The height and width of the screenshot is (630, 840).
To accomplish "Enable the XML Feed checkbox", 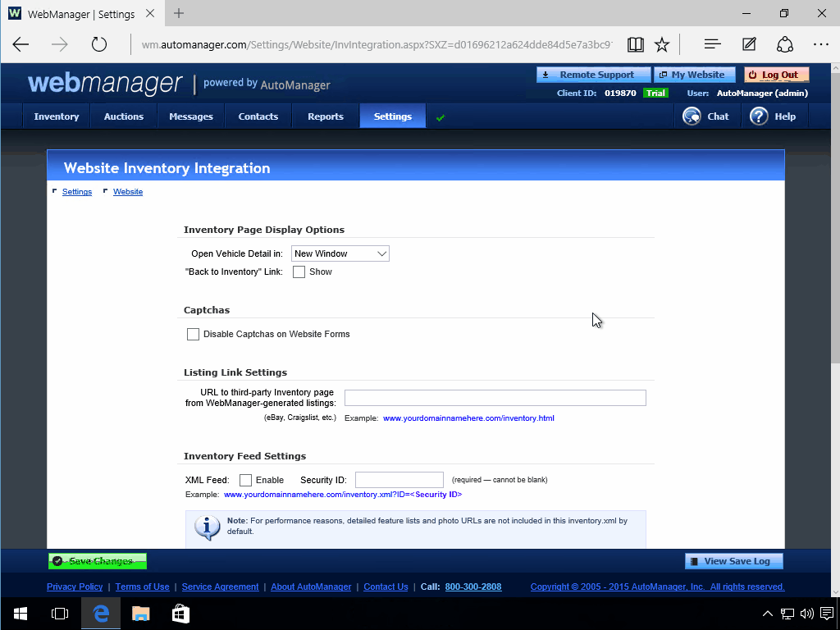I will pos(245,479).
